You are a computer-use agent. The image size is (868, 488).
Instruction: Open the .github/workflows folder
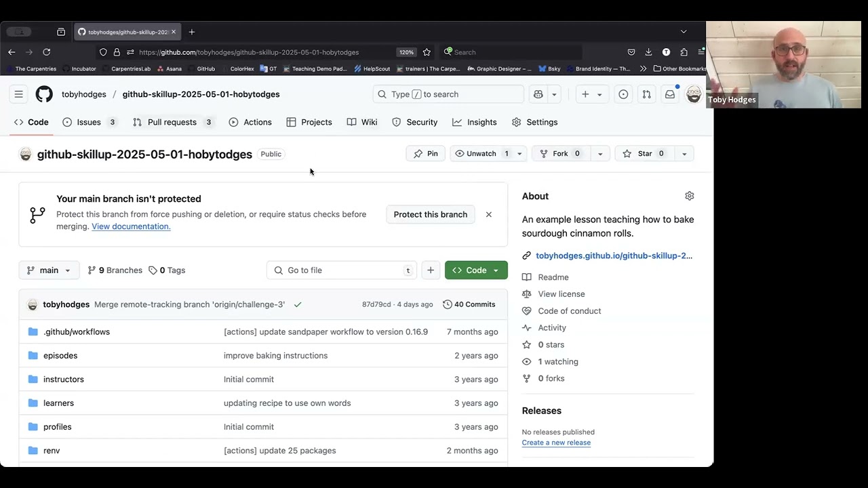tap(77, 332)
